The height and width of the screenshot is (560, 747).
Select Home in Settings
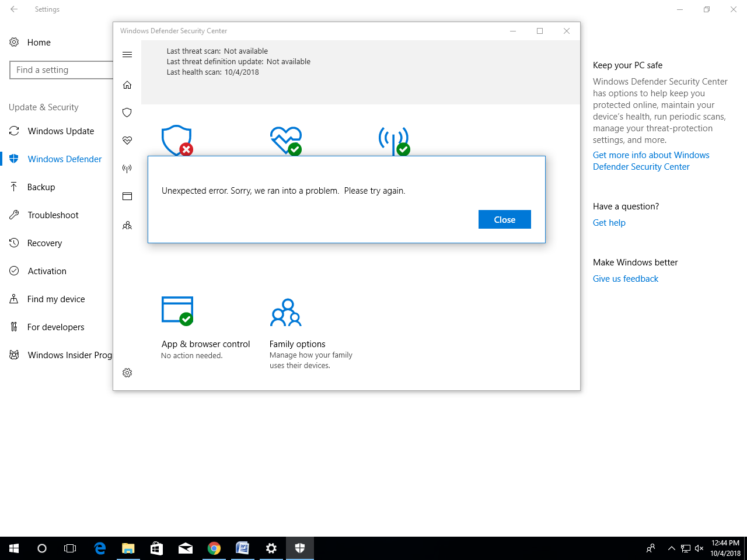click(x=39, y=43)
